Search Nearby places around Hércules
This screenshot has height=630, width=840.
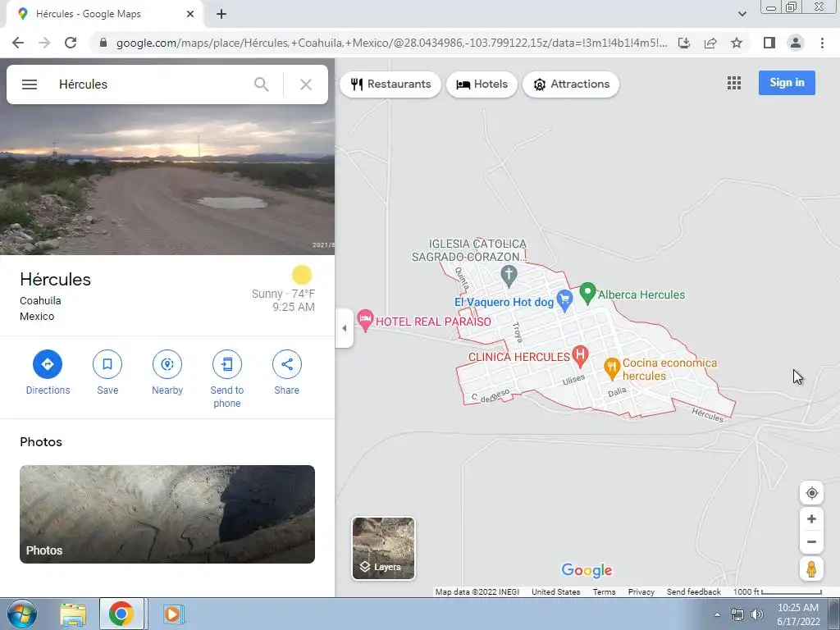[167, 373]
